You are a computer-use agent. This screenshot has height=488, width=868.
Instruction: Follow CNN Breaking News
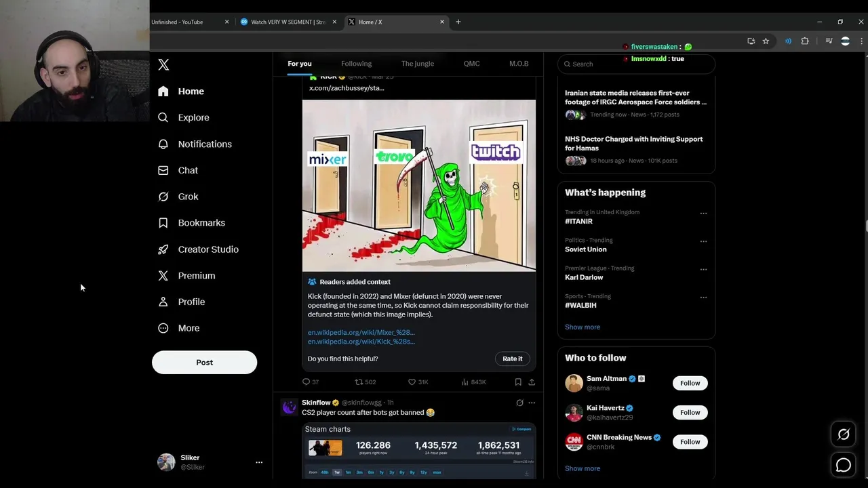point(690,442)
